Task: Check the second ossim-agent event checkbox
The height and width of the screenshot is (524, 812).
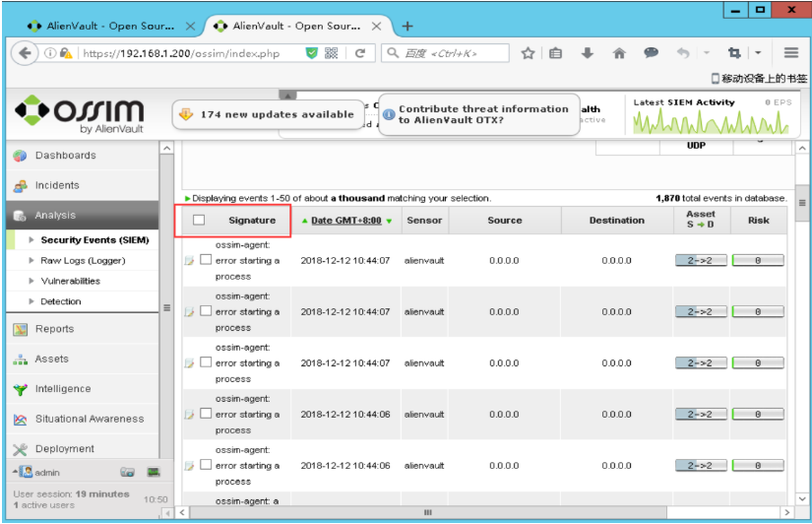Action: click(206, 310)
